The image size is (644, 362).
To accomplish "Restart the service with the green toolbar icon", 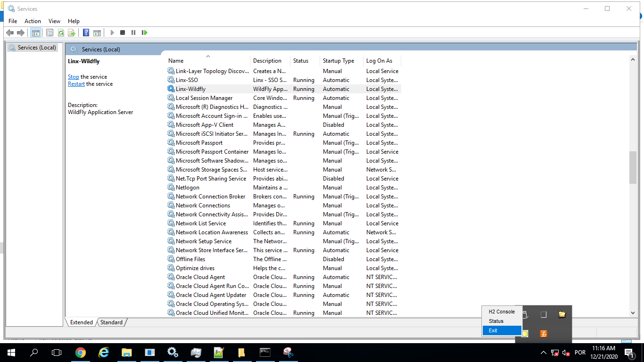I will (144, 33).
